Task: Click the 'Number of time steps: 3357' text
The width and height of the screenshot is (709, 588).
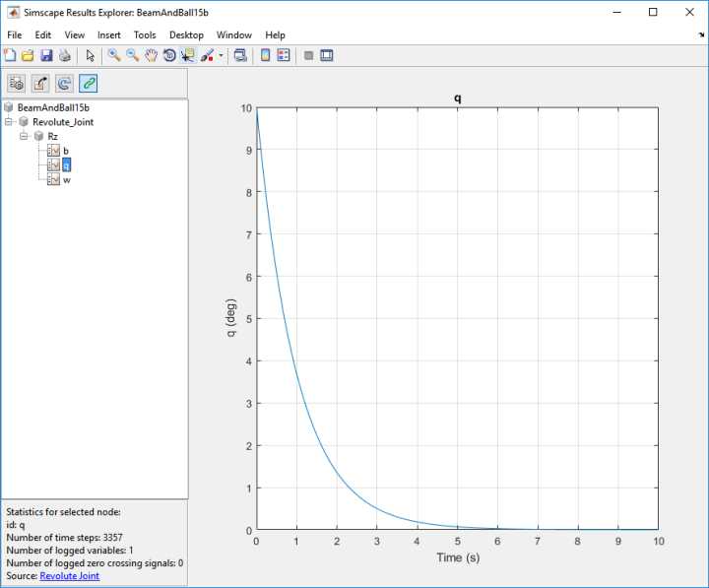Action: (64, 538)
